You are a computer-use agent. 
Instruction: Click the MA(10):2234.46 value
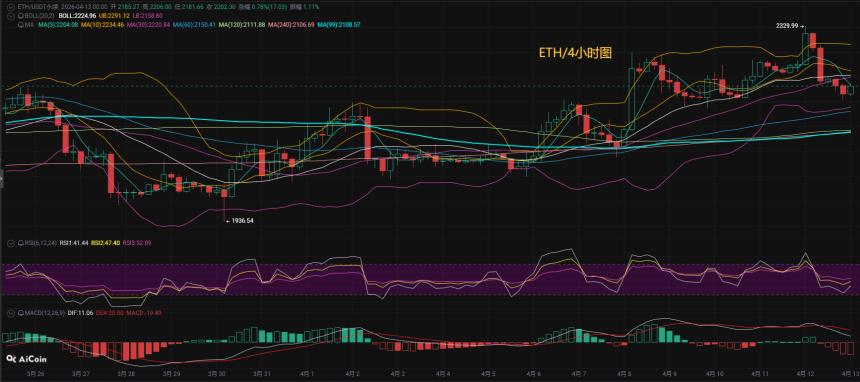point(102,25)
